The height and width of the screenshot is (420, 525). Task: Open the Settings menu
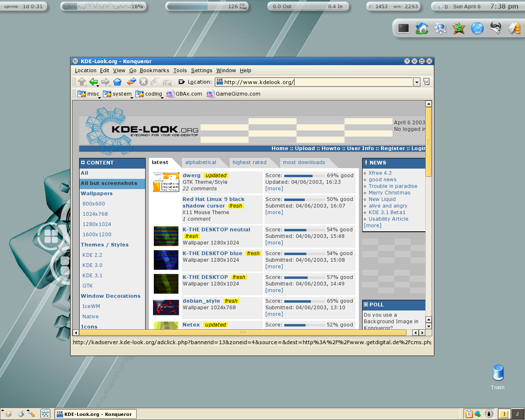coord(201,71)
